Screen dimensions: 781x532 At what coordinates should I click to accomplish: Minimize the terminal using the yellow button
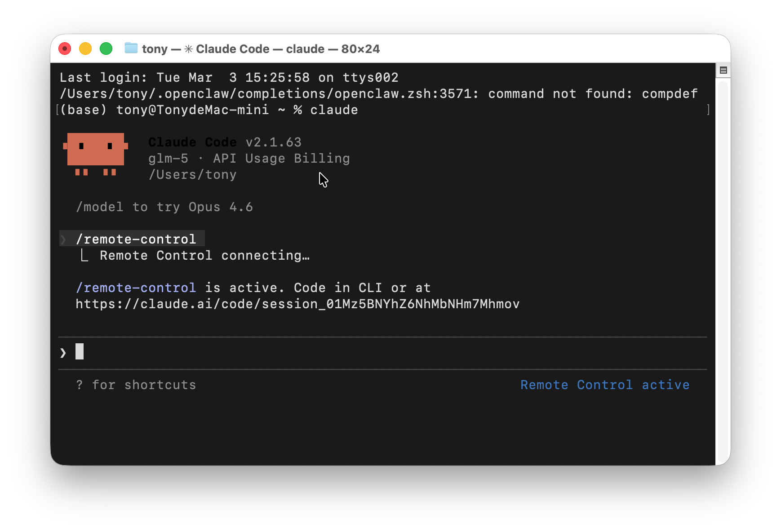(85, 49)
